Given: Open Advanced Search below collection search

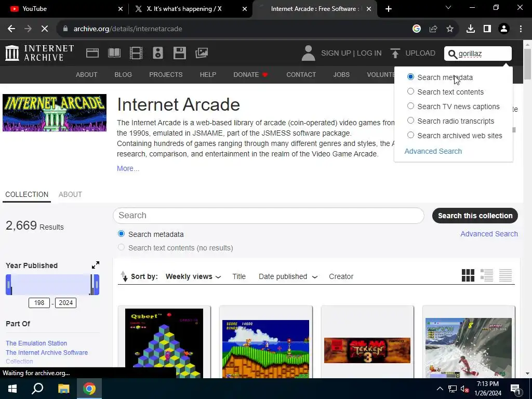Looking at the screenshot, I should 489,234.
